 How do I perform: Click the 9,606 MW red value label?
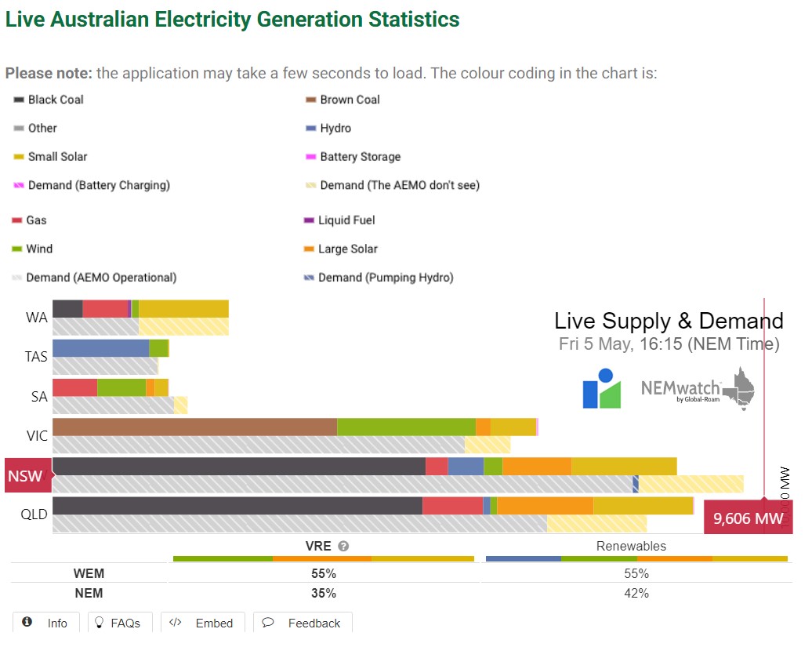pos(748,518)
